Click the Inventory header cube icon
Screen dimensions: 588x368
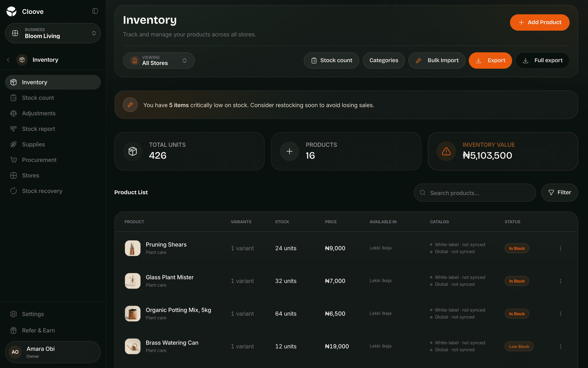pyautogui.click(x=22, y=60)
